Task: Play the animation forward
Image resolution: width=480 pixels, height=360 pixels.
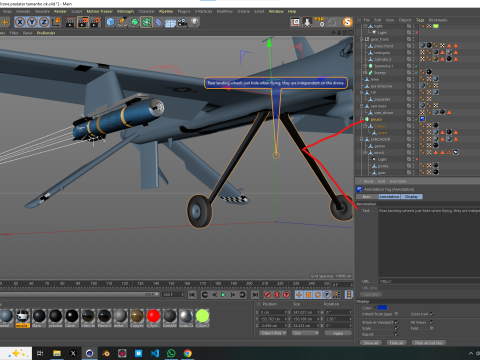Action: (x=224, y=295)
